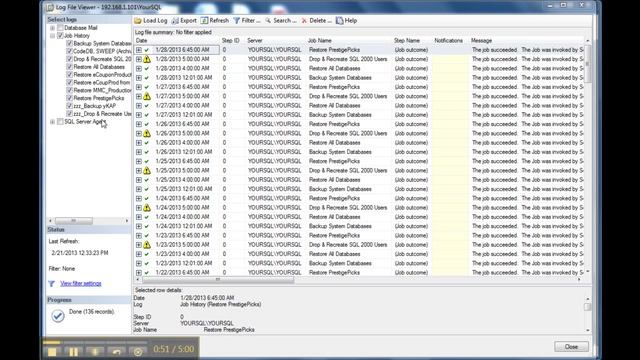Click the Load Log folder icon
Screen dimensions: 640x360
point(138,20)
